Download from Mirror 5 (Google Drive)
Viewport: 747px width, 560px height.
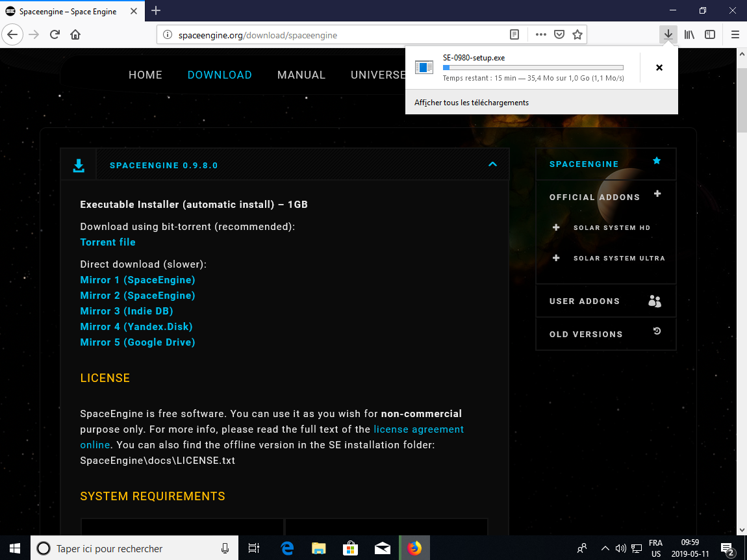tap(138, 342)
